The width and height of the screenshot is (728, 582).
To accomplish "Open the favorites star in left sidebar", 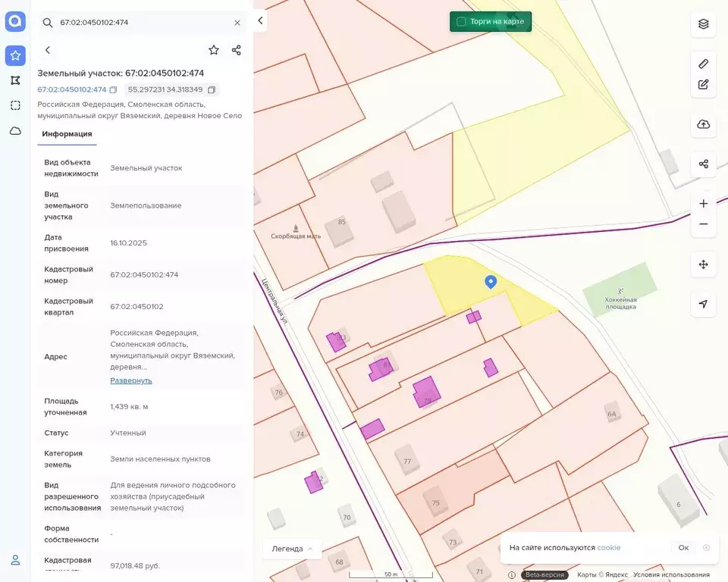I will (15, 55).
